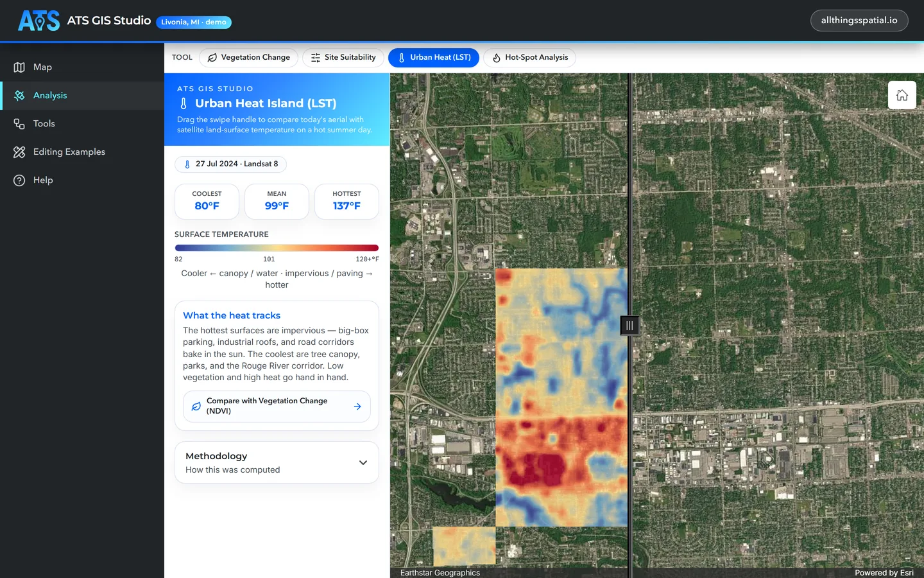Click the SURFACE TEMPERATURE label
This screenshot has width=924, height=578.
click(x=221, y=234)
